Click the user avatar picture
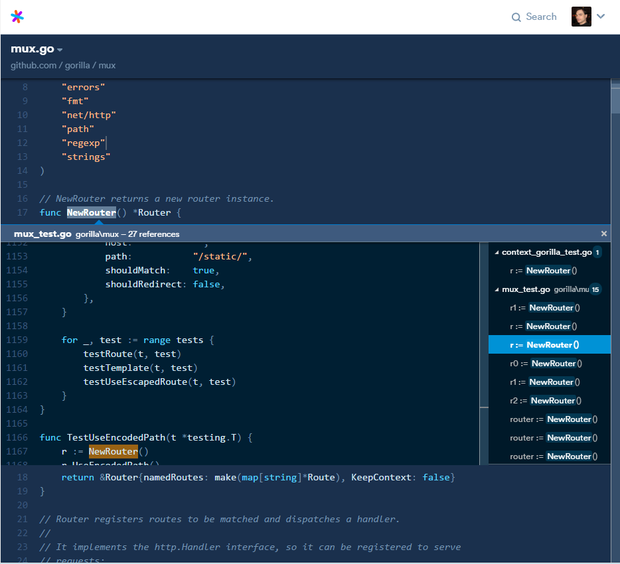The width and height of the screenshot is (620, 564). pos(581,17)
